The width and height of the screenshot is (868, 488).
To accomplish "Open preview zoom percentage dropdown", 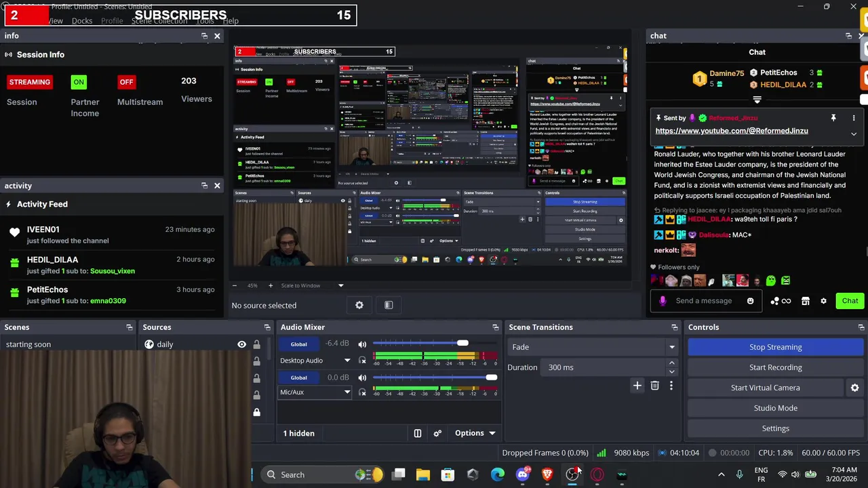I will [340, 285].
